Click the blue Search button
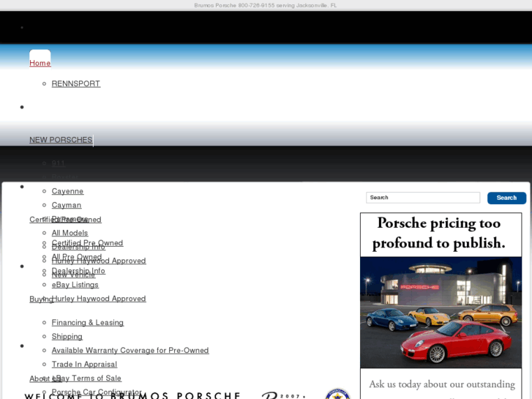 pos(506,198)
